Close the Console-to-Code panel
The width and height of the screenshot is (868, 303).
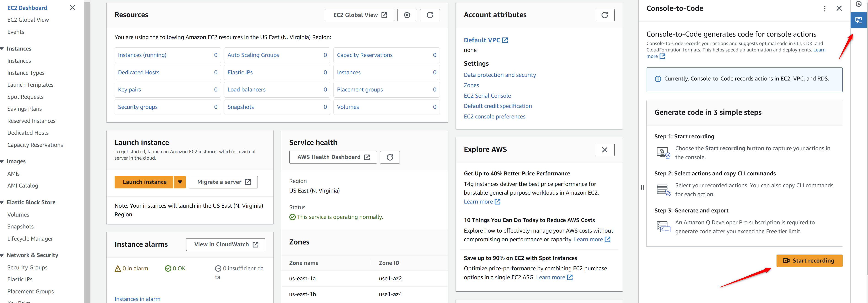[839, 8]
